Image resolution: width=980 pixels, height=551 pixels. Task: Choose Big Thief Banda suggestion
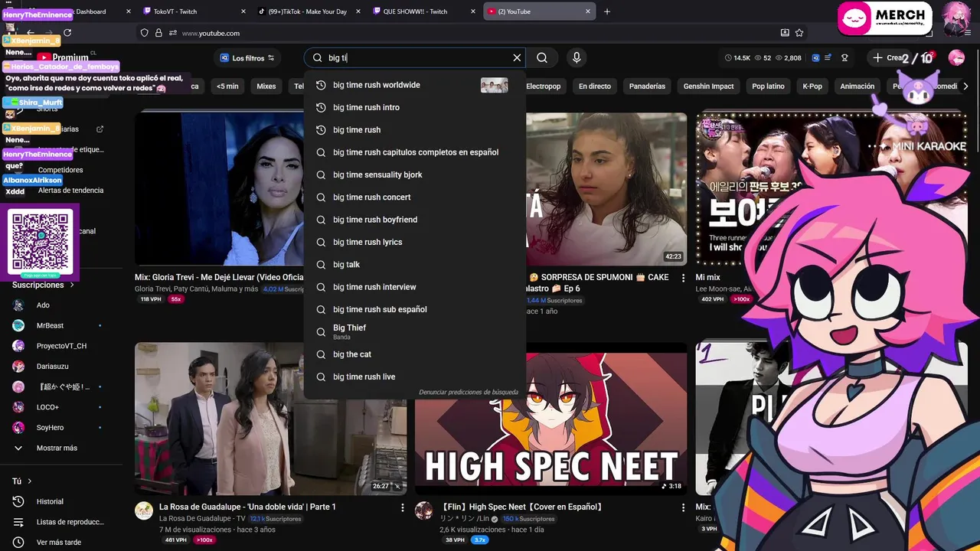point(414,331)
